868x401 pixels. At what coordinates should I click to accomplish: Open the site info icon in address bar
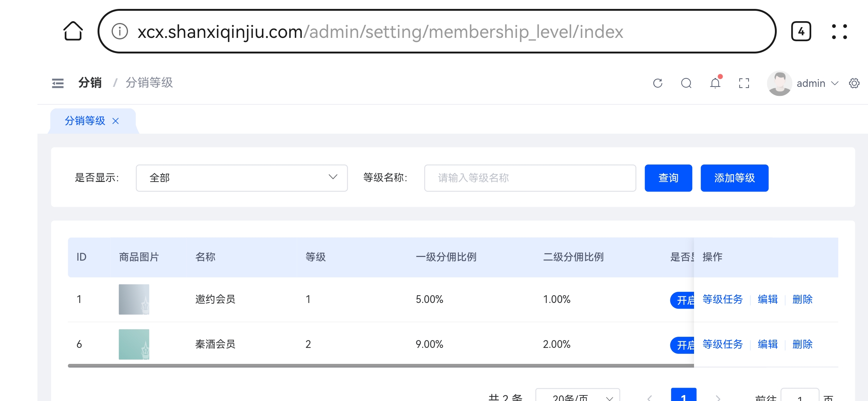coord(120,32)
